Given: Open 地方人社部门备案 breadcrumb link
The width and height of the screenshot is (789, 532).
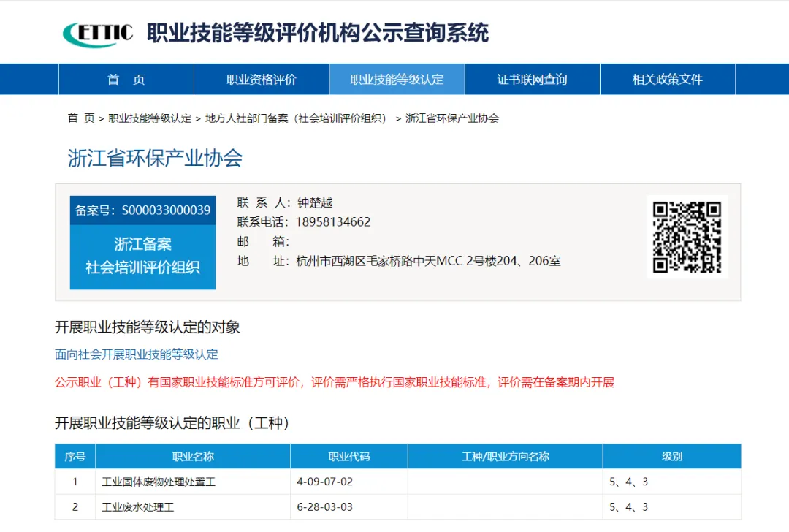Looking at the screenshot, I should pos(296,118).
